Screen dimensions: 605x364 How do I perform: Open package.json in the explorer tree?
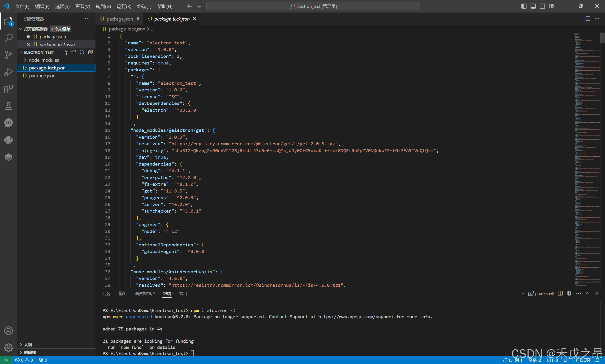point(56,76)
